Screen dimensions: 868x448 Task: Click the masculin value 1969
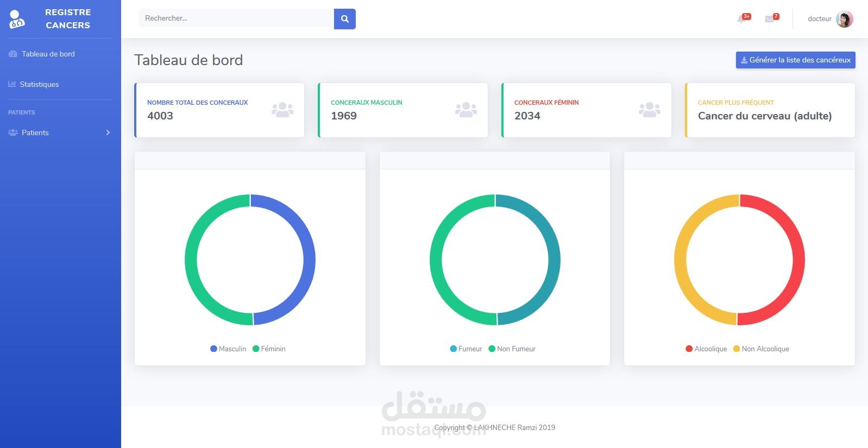click(344, 116)
